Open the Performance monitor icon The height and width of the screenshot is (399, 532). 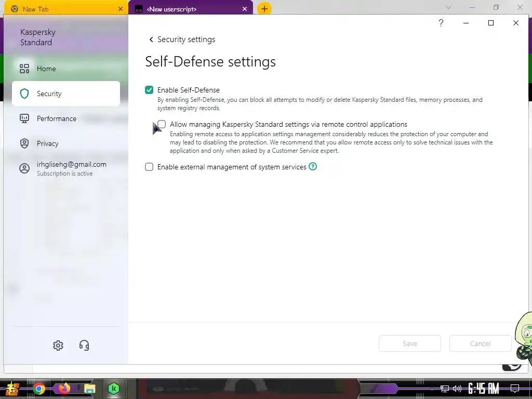tap(24, 118)
